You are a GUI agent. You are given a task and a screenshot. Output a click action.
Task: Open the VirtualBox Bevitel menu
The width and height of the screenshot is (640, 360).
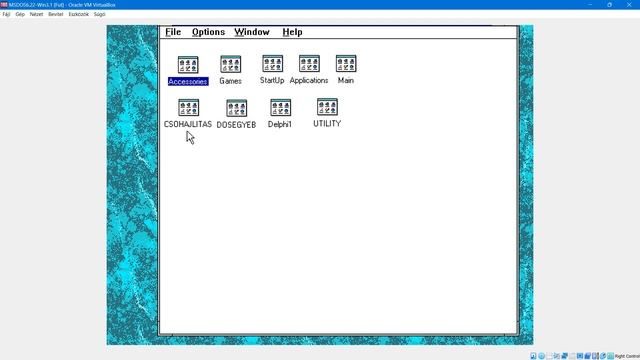(56, 14)
